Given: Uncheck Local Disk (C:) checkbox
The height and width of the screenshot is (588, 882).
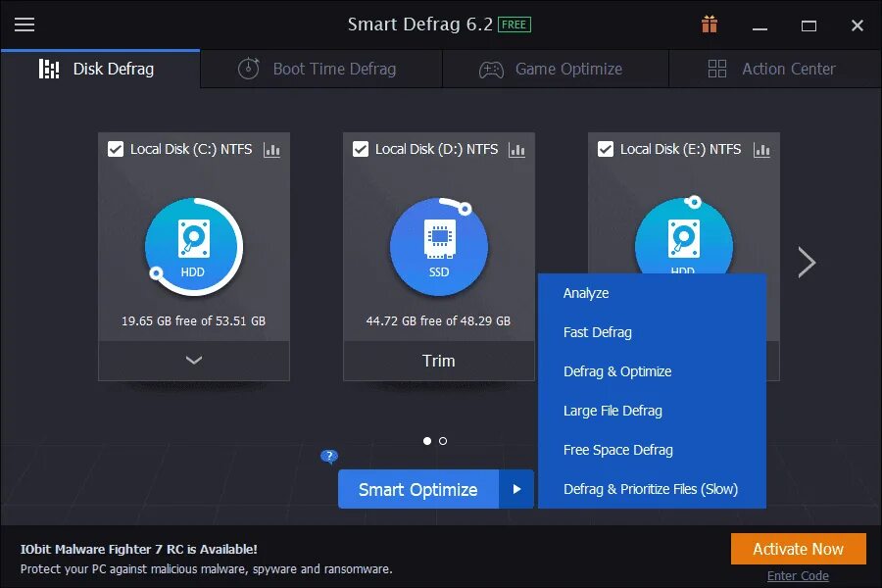Looking at the screenshot, I should pyautogui.click(x=116, y=149).
